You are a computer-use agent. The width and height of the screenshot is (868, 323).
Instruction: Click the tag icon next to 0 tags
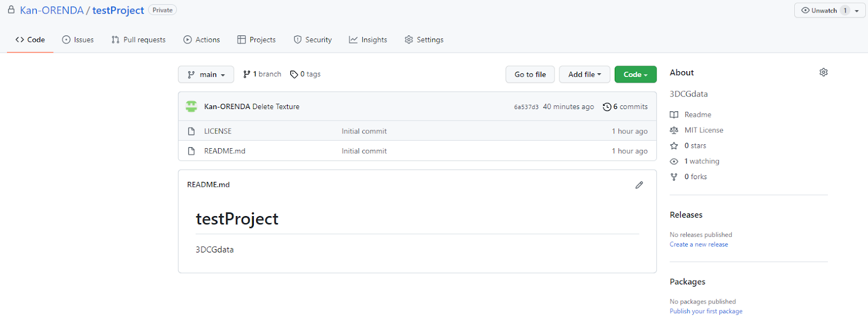click(294, 74)
